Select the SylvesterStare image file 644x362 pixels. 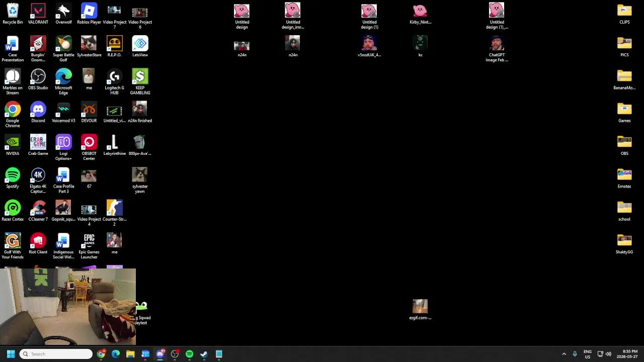point(89,47)
